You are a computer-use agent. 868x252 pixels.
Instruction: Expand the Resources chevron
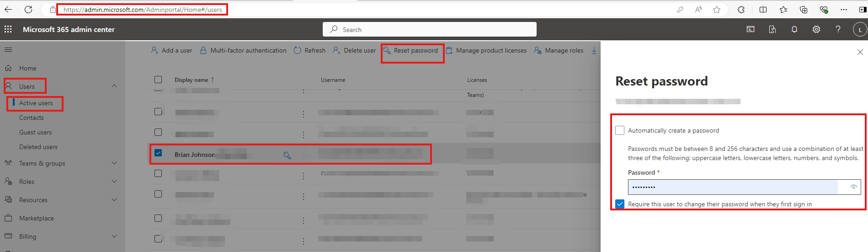point(114,200)
